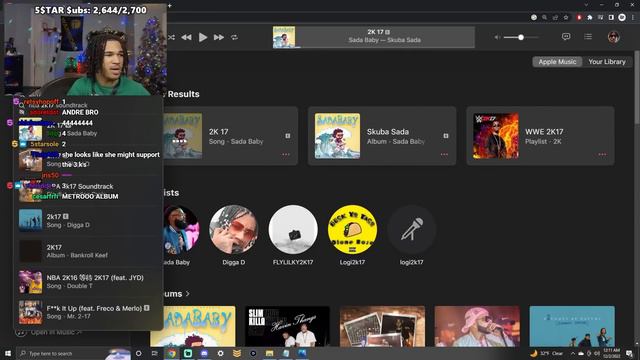Go to previous track
The height and width of the screenshot is (360, 640).
(x=187, y=37)
